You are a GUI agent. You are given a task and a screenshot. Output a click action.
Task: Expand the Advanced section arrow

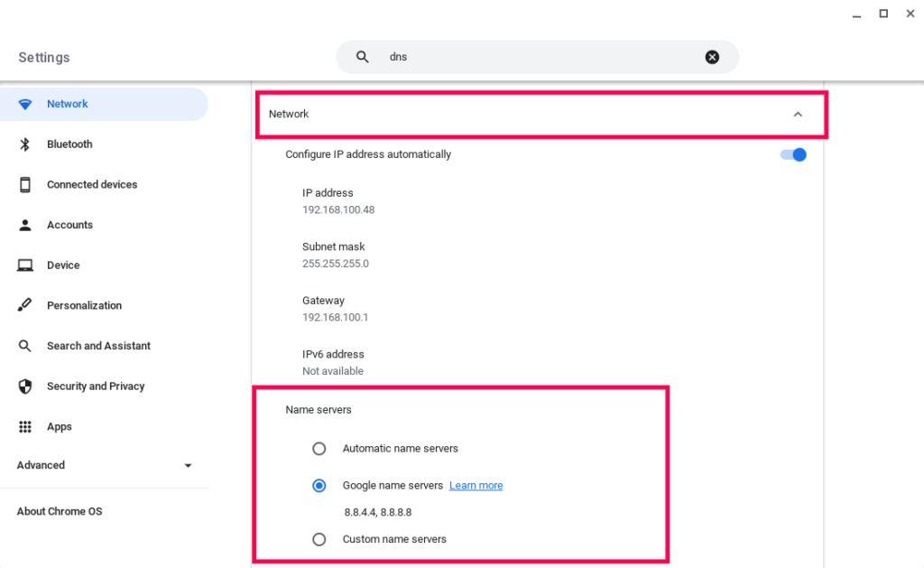188,465
